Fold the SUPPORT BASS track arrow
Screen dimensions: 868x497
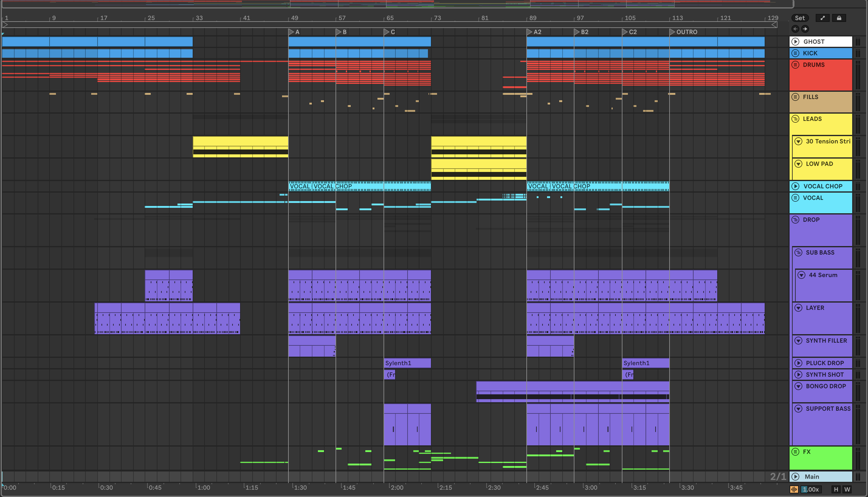pyautogui.click(x=798, y=409)
